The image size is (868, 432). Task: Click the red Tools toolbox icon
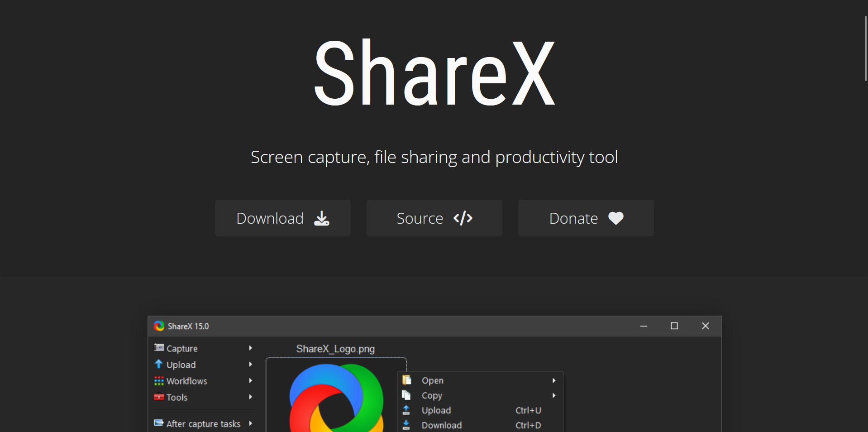(159, 397)
